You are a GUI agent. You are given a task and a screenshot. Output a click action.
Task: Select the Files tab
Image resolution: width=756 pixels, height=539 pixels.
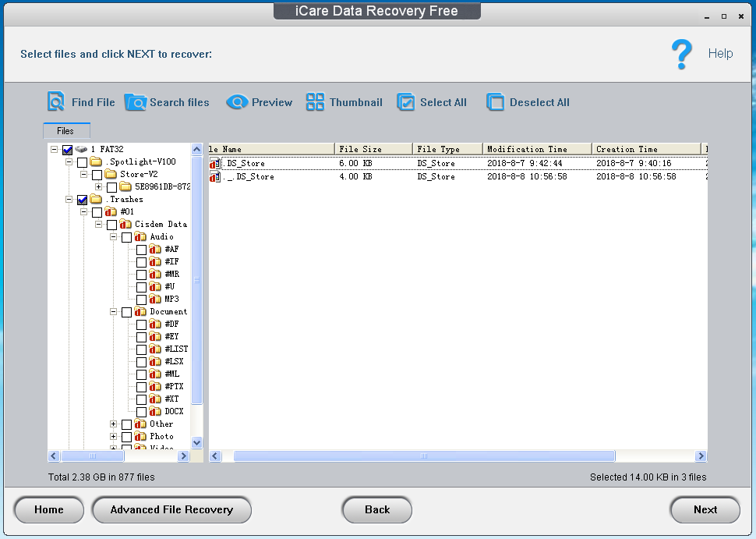[x=66, y=130]
